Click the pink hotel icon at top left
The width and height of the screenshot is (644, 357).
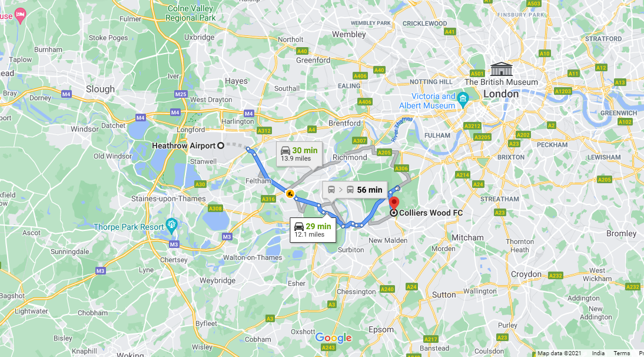(20, 16)
